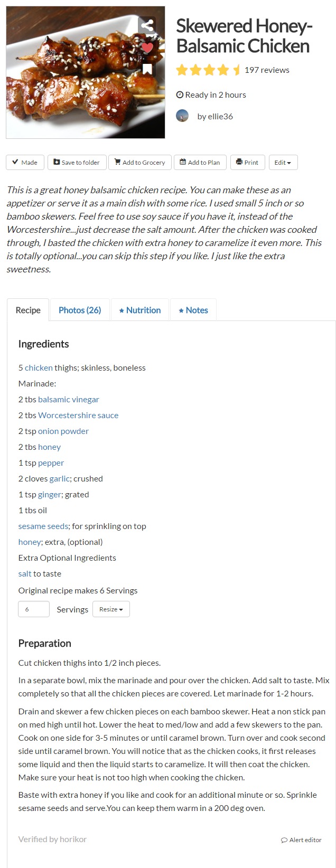
Task: Click the balsamic vinegar ingredient link
Action: [x=68, y=400]
